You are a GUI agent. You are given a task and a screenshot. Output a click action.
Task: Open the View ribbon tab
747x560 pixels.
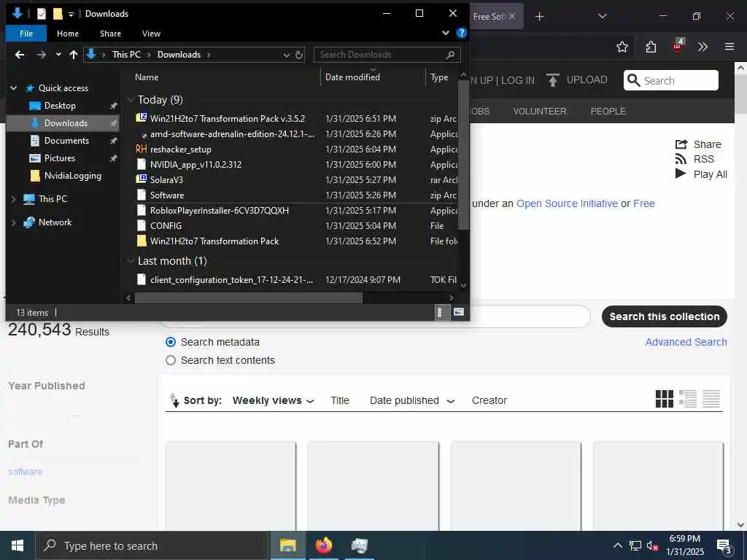point(151,34)
